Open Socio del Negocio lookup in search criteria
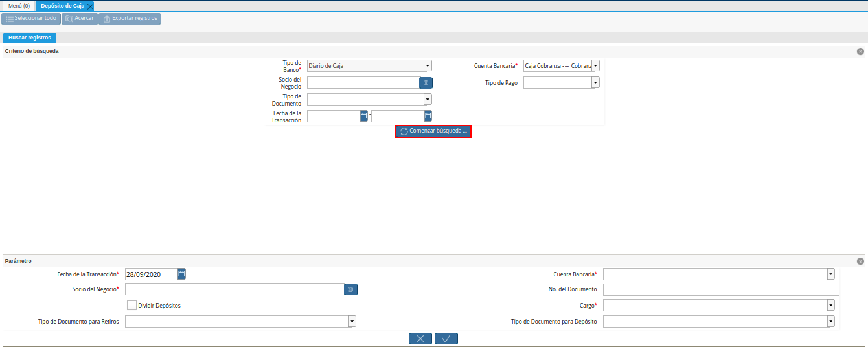Viewport: 868px width, 347px height. [x=426, y=83]
